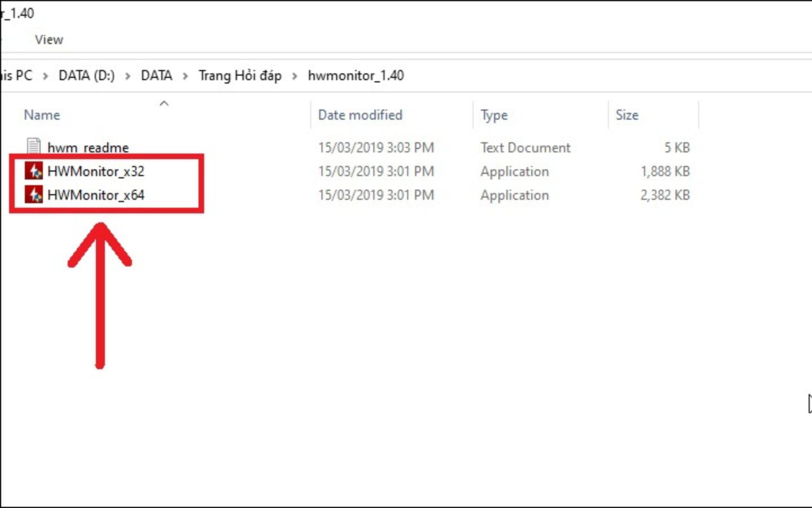
Task: Open chevron next to Trang Hỏi đáp
Action: click(x=295, y=75)
